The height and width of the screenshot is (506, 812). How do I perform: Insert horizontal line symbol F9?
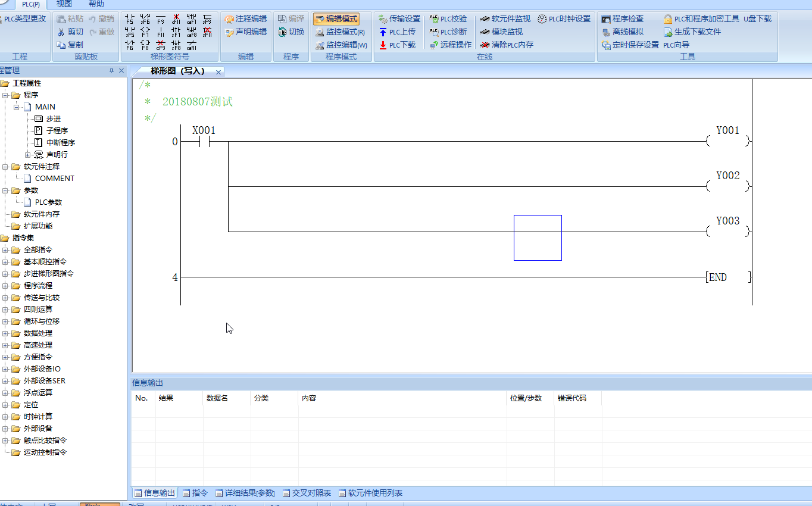(x=161, y=19)
